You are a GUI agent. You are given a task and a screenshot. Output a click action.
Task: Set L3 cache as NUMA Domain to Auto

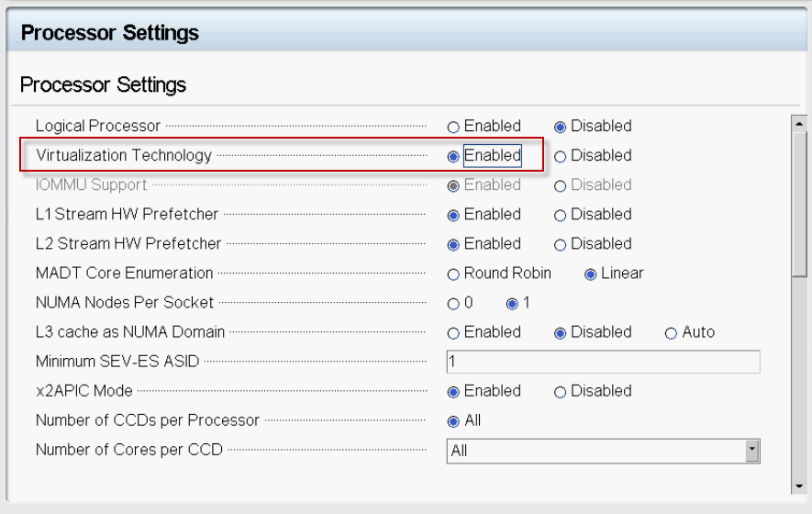(x=671, y=334)
